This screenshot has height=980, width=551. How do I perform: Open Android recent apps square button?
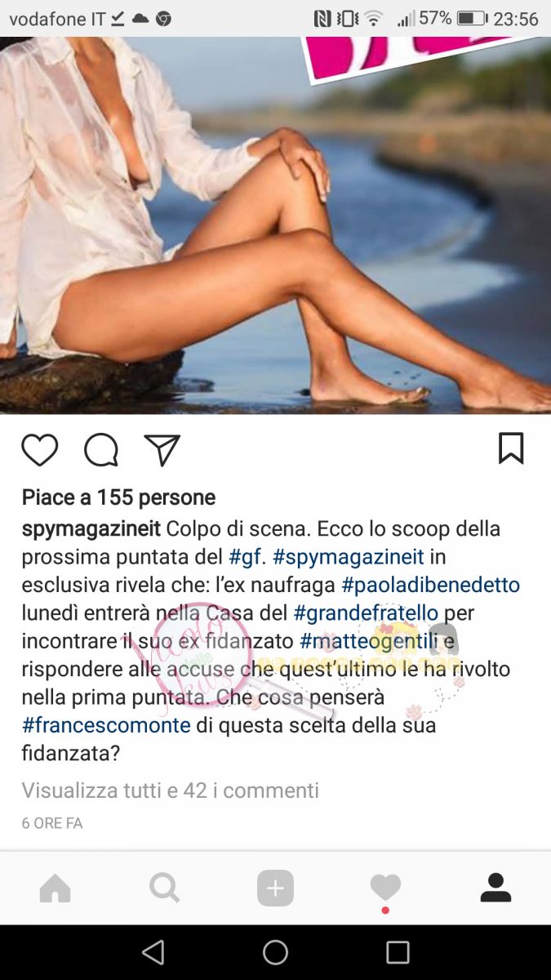coord(398,952)
